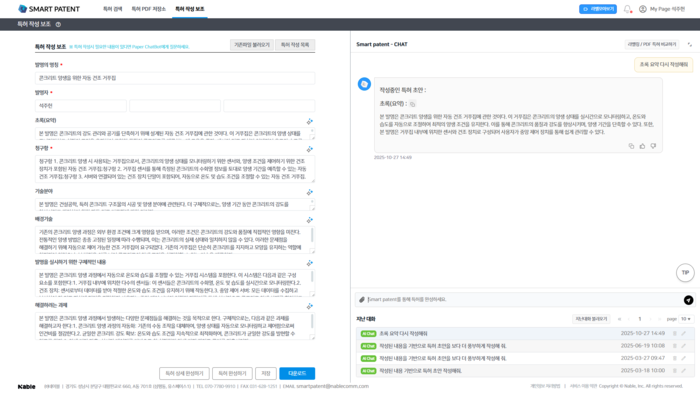Click the 저장 button
Viewport: 700px width, 394px height.
coord(266,373)
